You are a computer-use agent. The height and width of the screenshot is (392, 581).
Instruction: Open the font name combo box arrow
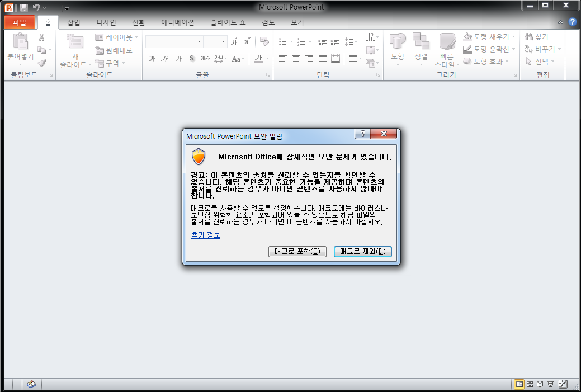199,41
